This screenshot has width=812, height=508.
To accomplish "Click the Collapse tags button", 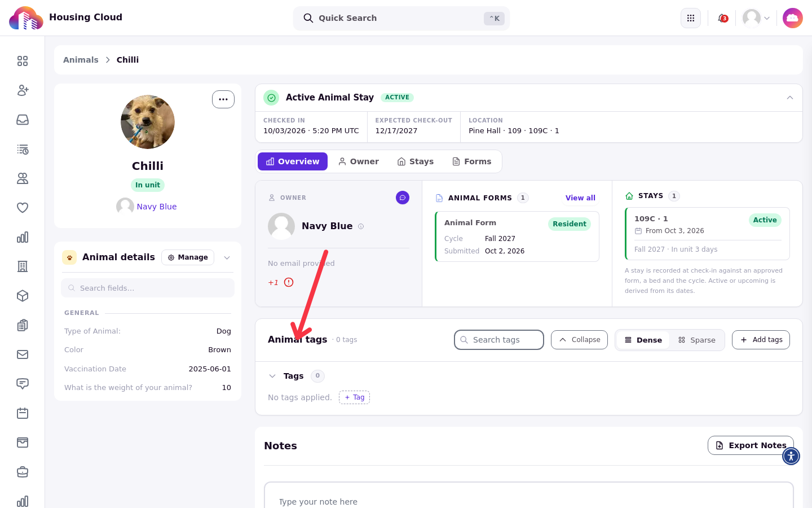I will (x=579, y=340).
